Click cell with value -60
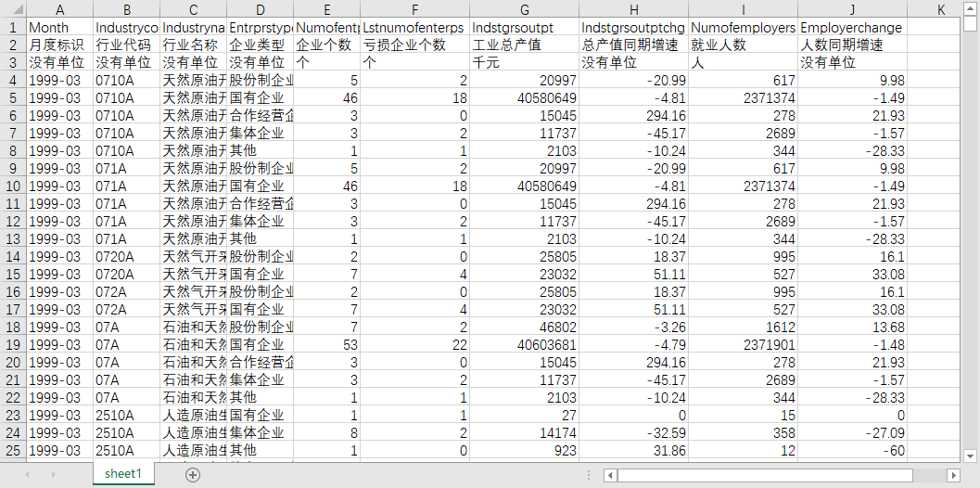 [852, 451]
